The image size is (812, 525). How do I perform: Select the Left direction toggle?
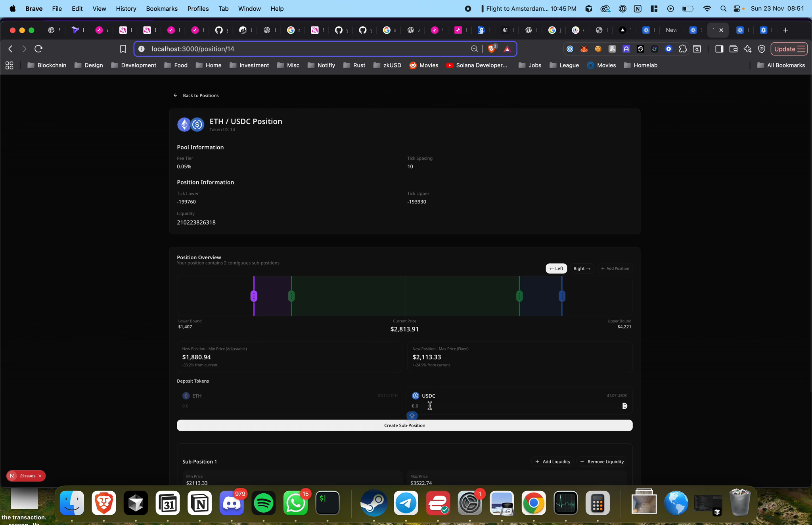556,268
